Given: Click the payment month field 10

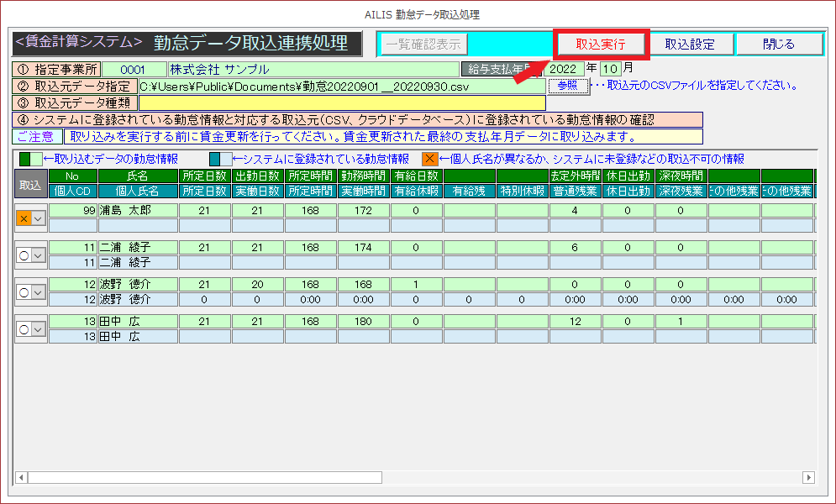Looking at the screenshot, I should 610,69.
